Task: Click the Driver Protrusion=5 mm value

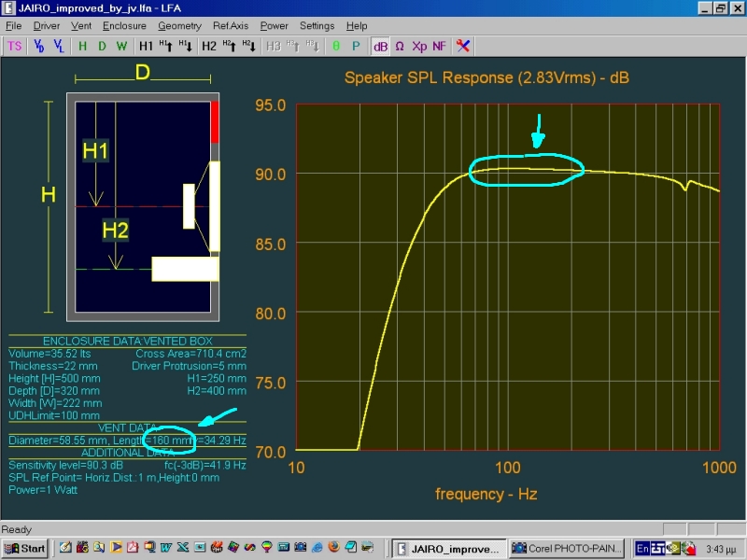Action: [x=189, y=366]
